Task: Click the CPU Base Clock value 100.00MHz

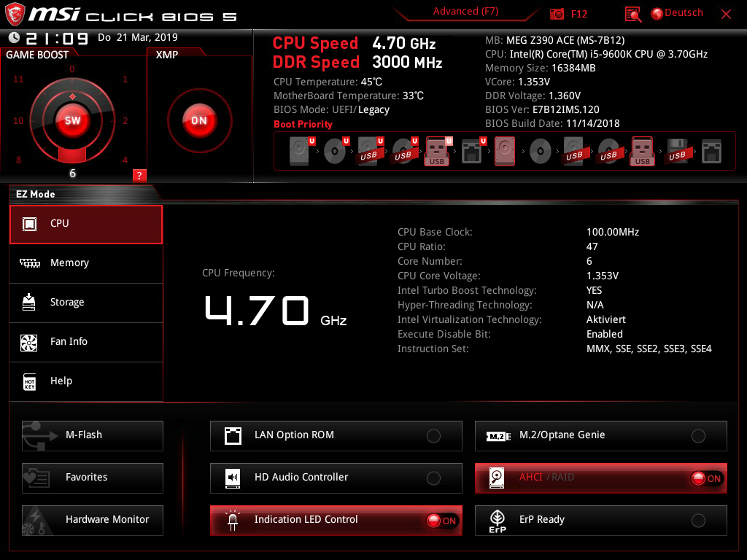Action: pyautogui.click(x=613, y=232)
